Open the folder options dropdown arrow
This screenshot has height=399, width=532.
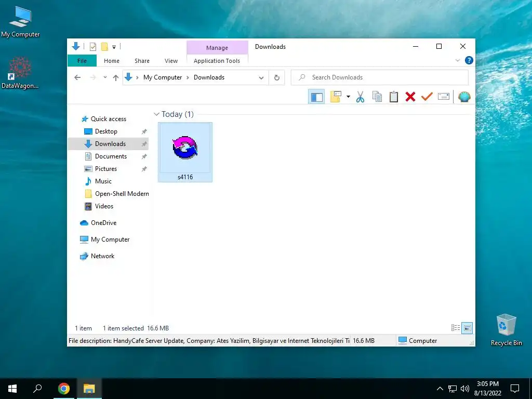(348, 97)
